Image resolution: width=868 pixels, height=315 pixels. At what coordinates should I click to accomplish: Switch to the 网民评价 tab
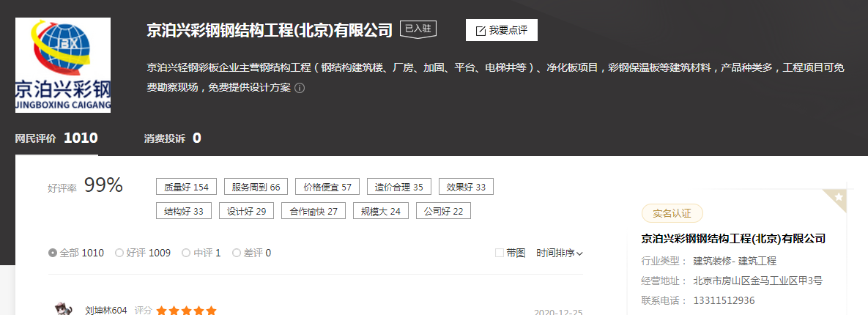click(x=56, y=138)
